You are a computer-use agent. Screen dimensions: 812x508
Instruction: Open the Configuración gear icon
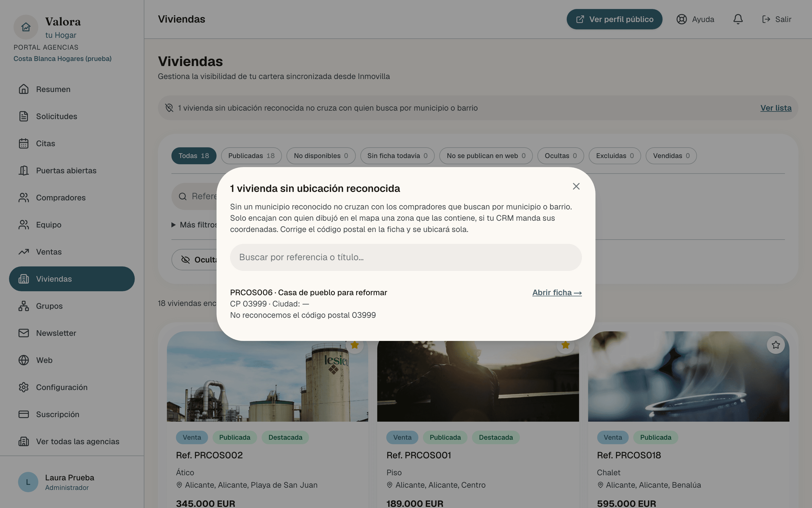(x=23, y=387)
